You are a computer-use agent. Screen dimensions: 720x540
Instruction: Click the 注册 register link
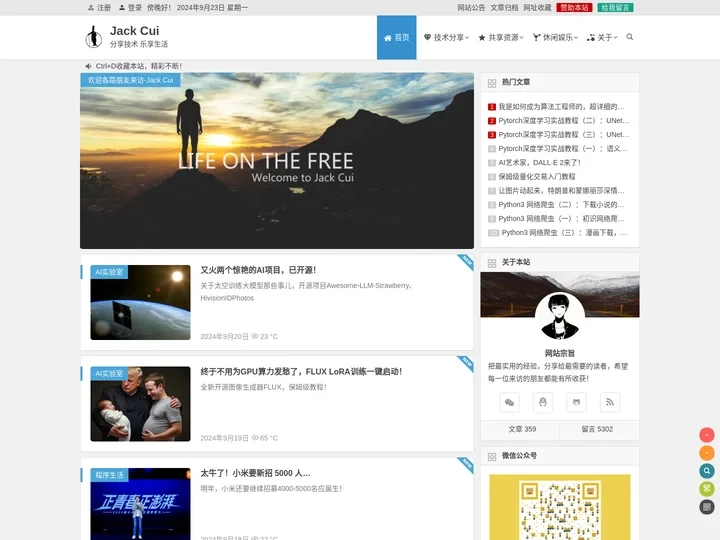pos(100,7)
